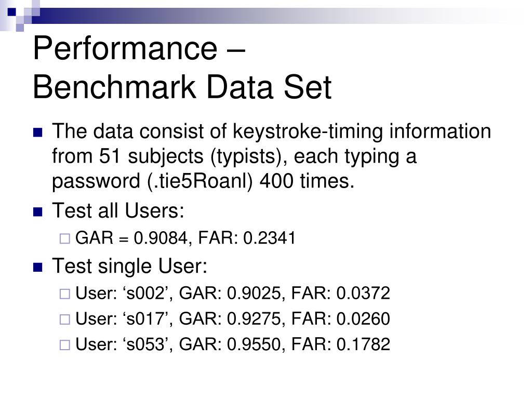
Task: Click the hollow box bullet before User 's017'
Action: pos(65,320)
